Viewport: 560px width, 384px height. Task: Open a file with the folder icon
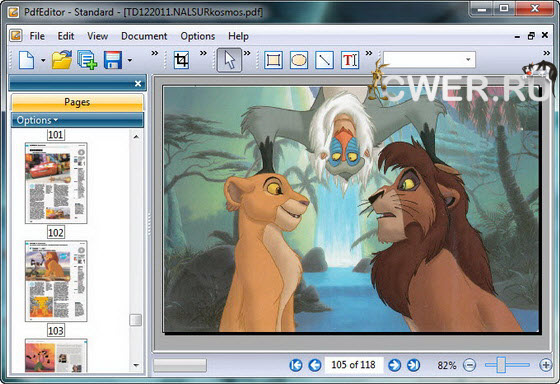click(61, 60)
